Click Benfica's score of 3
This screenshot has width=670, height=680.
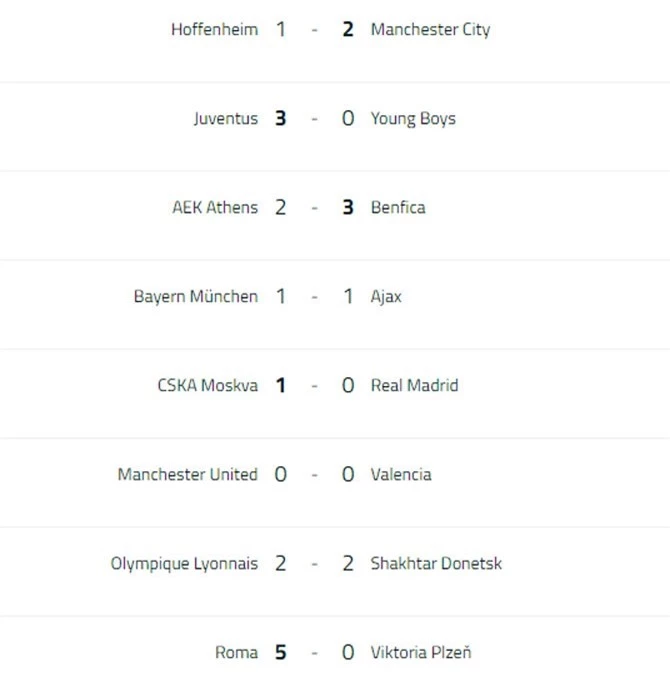click(348, 207)
